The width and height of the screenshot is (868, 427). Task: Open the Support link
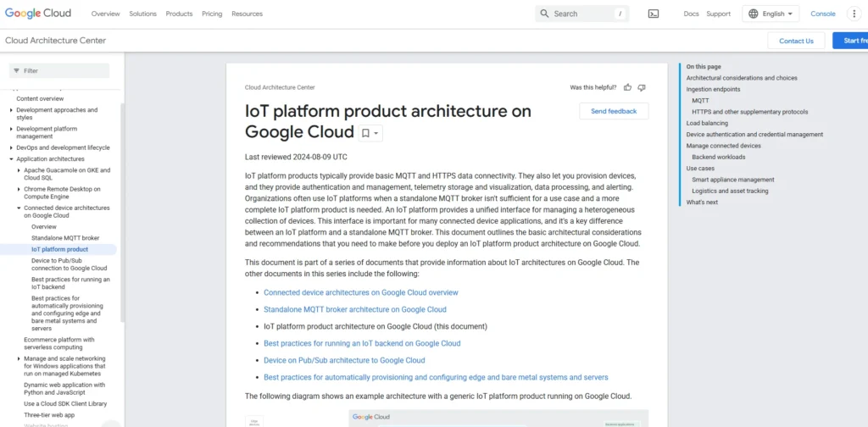[719, 14]
